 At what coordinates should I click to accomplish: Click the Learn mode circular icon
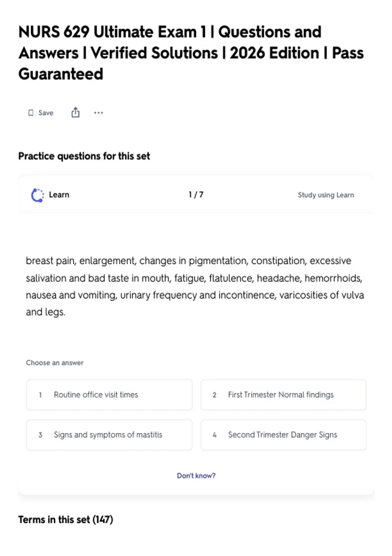point(37,195)
